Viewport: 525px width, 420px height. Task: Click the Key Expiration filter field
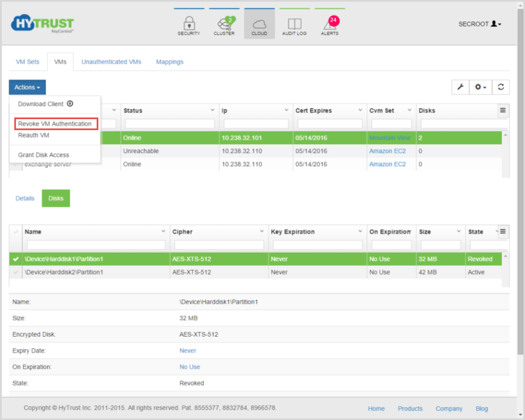pos(317,245)
